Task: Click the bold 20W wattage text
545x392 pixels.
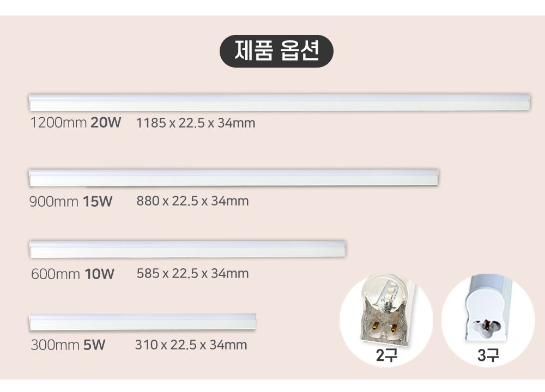Action: [x=106, y=123]
